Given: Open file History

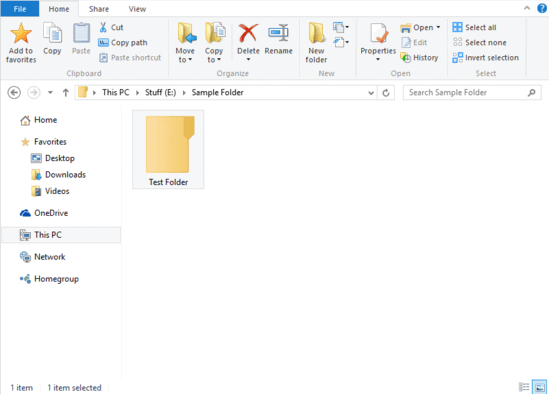Looking at the screenshot, I should [x=419, y=57].
